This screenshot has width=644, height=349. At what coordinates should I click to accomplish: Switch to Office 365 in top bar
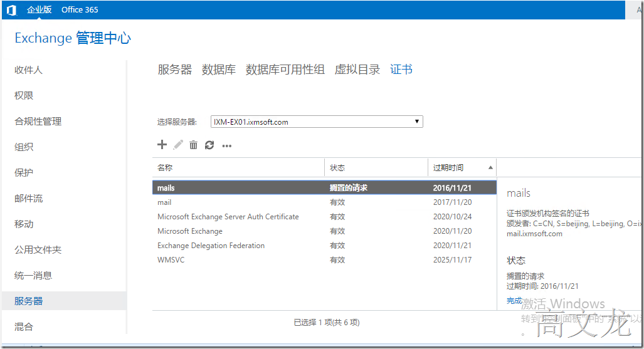point(80,10)
